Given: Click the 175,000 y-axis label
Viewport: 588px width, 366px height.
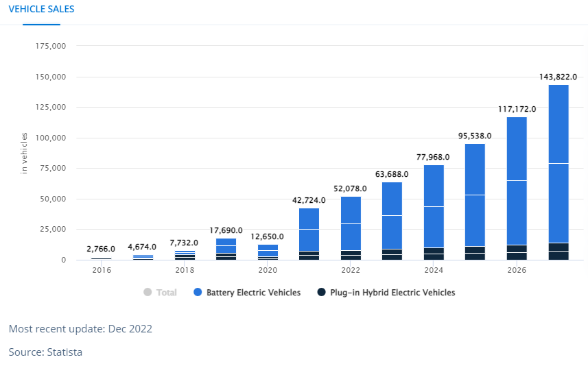Looking at the screenshot, I should click(x=49, y=46).
